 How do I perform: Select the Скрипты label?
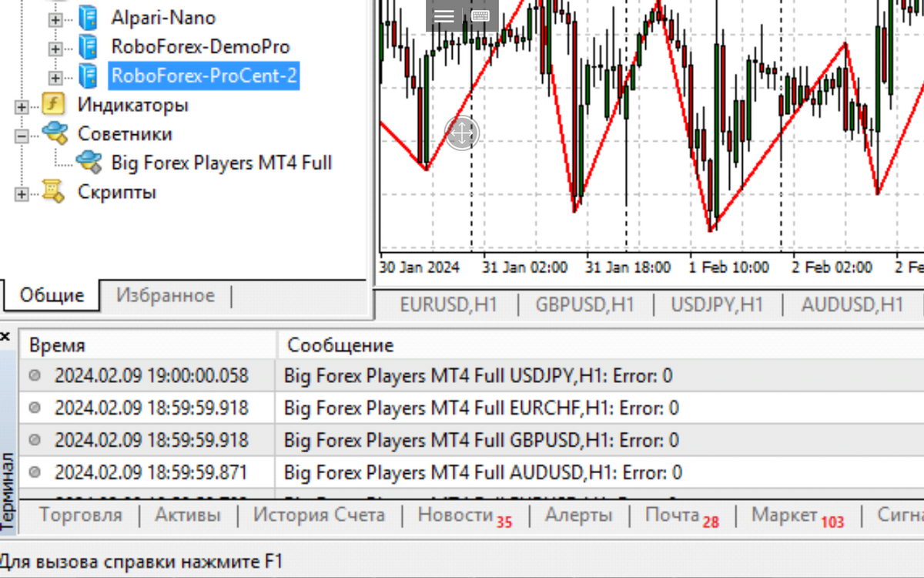[x=117, y=192]
